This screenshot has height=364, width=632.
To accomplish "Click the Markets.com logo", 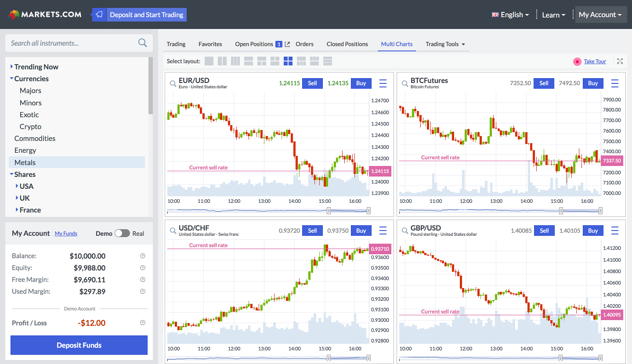I will pos(45,14).
